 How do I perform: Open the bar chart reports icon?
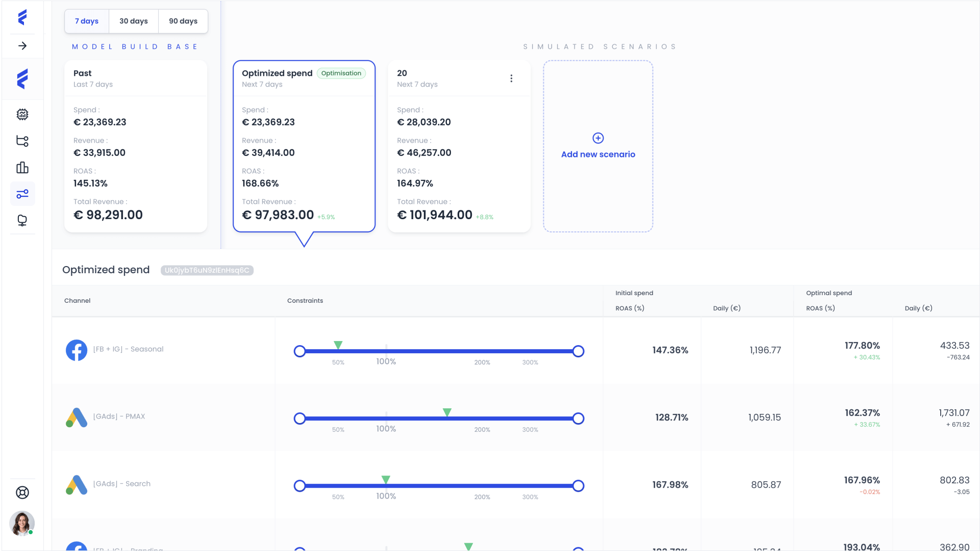22,168
